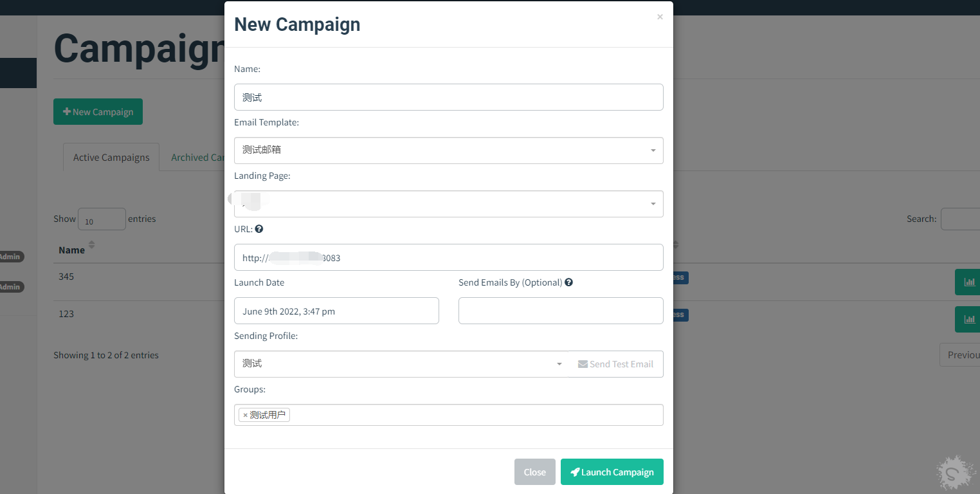The height and width of the screenshot is (494, 980).
Task: Pick a date in Launch Date field
Action: click(336, 311)
